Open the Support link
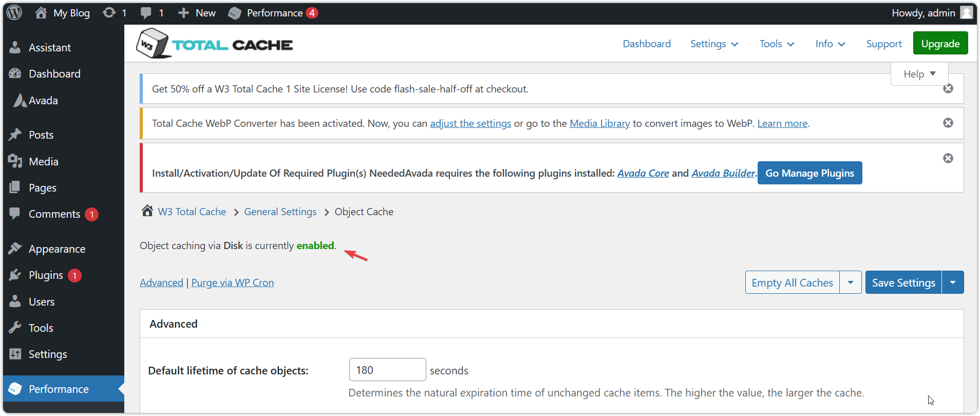The width and height of the screenshot is (980, 416). [x=884, y=44]
